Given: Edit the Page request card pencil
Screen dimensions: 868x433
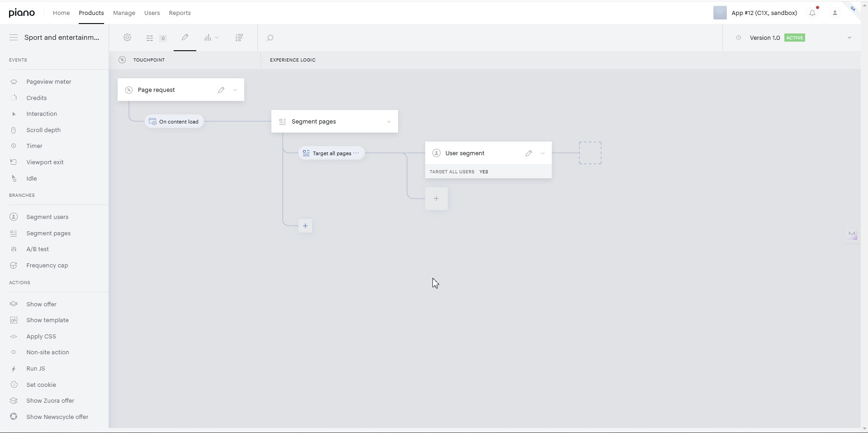Looking at the screenshot, I should click(221, 90).
